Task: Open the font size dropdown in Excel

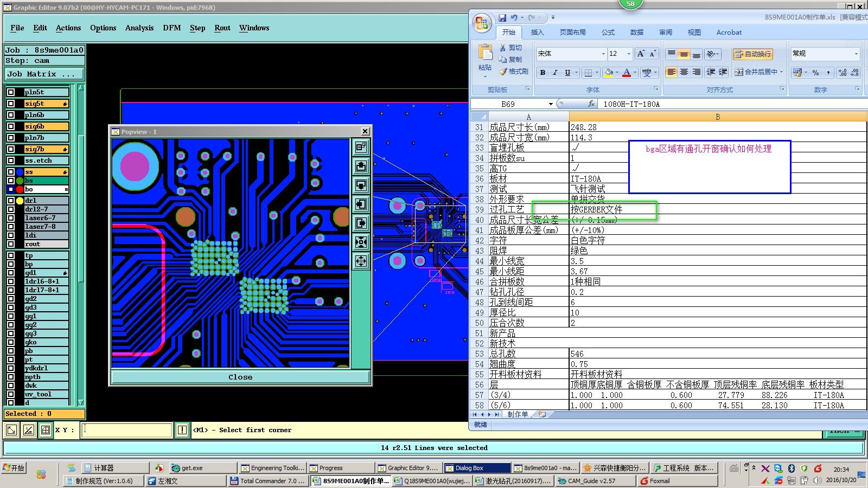Action: click(x=629, y=54)
